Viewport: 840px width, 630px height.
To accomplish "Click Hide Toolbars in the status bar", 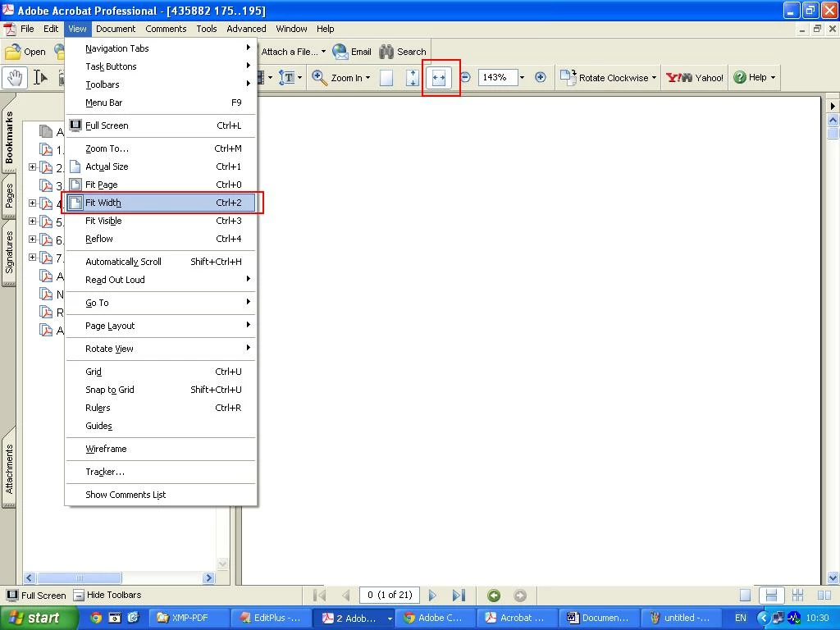I will 107,596.
